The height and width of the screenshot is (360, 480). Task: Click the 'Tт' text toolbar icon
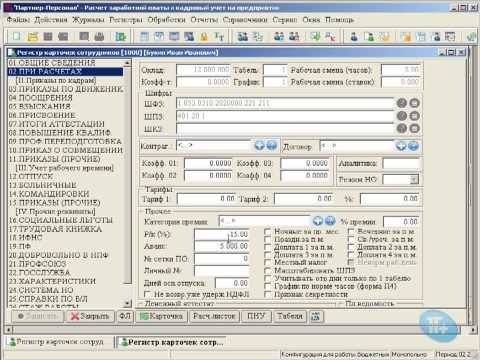(x=219, y=36)
